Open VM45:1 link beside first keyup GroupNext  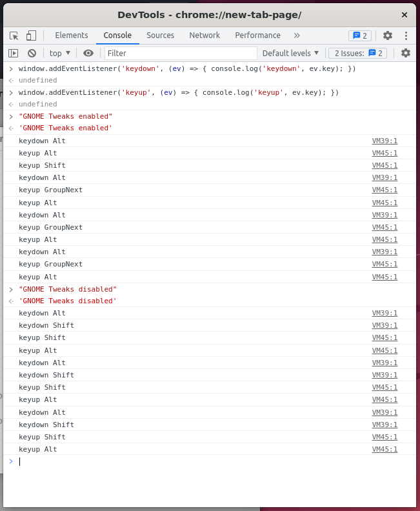[x=385, y=190]
